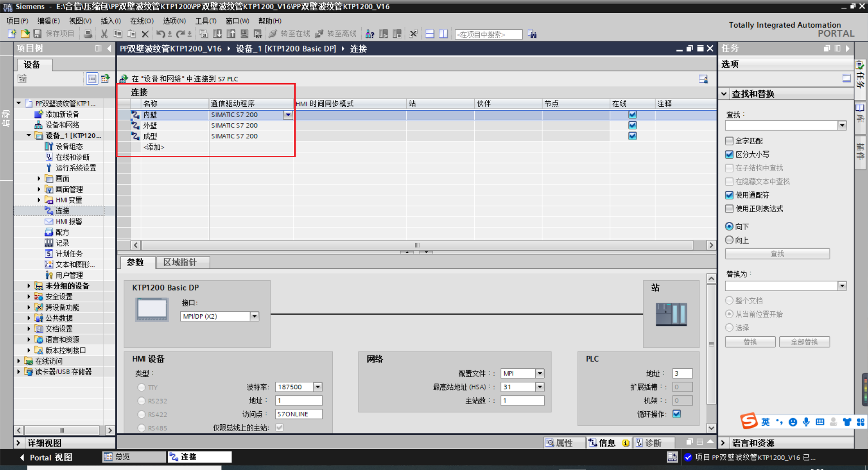The width and height of the screenshot is (868, 470).
Task: Collapse the project tree with arrow icon
Action: [109, 48]
